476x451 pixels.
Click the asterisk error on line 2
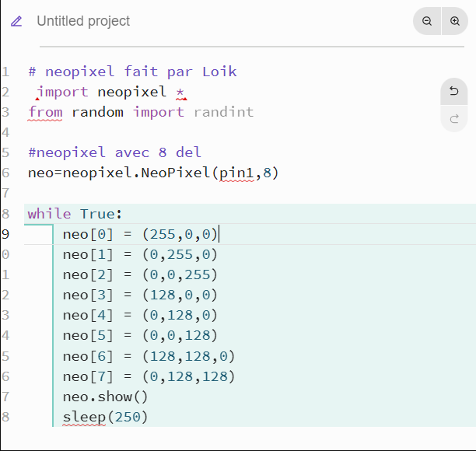(x=181, y=93)
